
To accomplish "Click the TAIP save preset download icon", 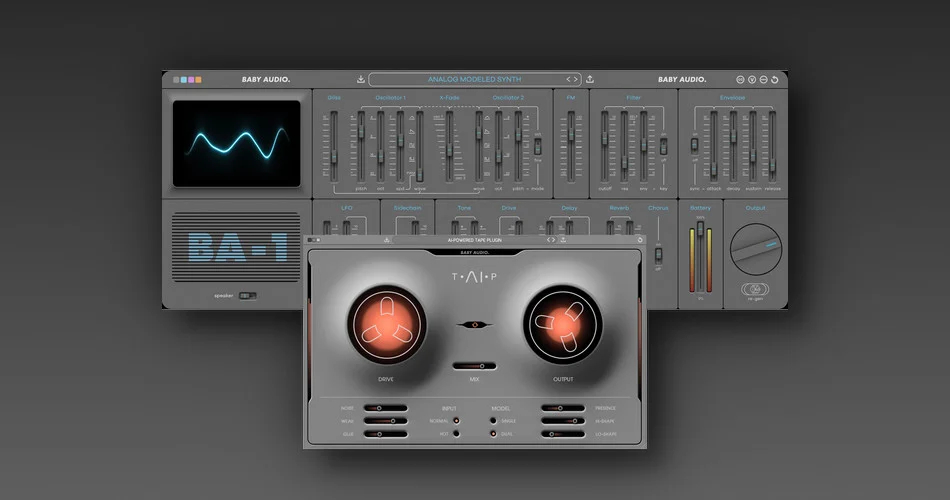I will (387, 240).
